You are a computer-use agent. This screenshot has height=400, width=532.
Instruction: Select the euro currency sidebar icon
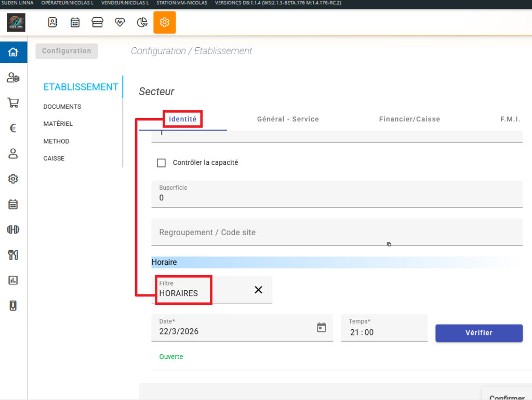coord(13,128)
